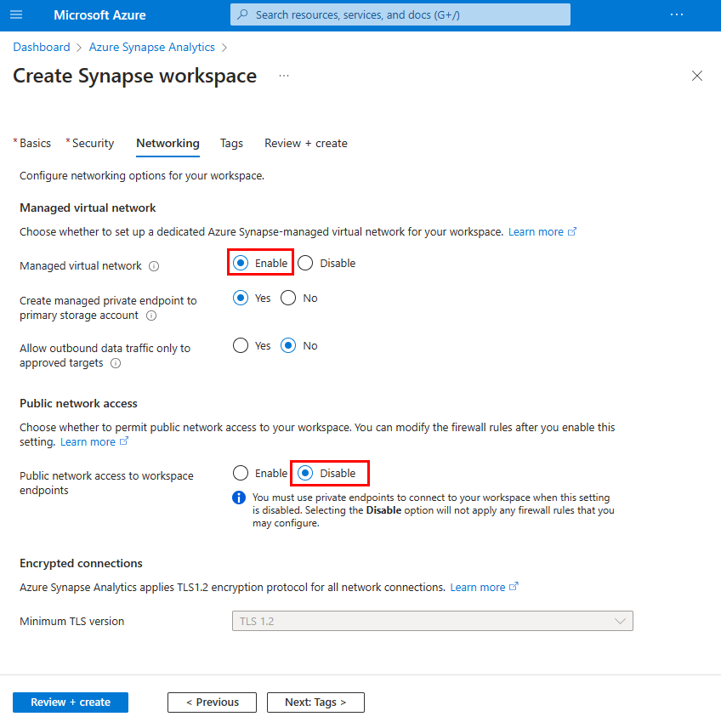
Task: Go to Next: Tags step
Action: 315,702
